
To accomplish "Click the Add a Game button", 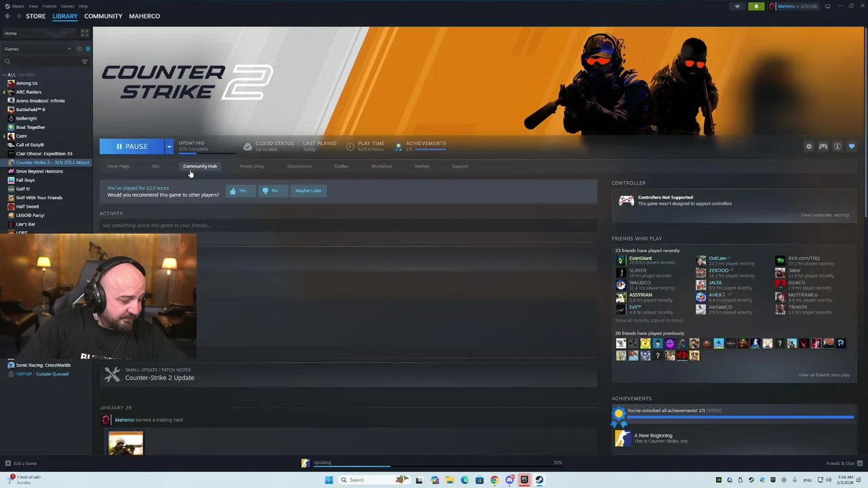I will click(x=20, y=464).
